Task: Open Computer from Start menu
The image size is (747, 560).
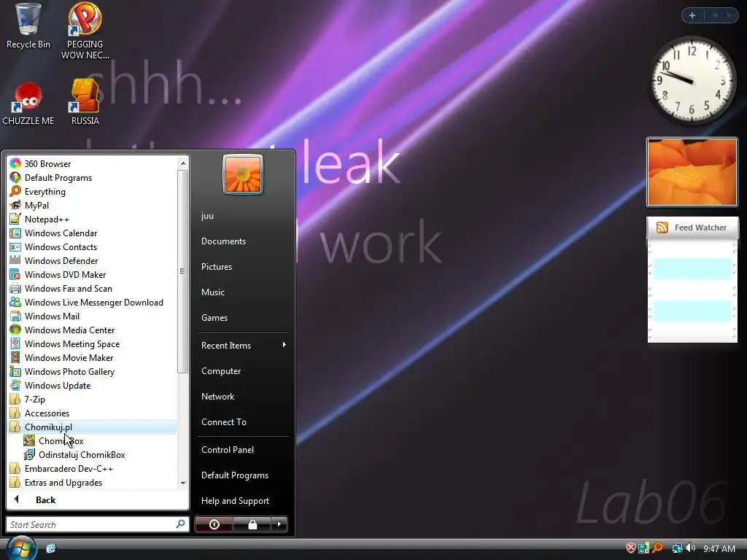Action: click(243, 371)
